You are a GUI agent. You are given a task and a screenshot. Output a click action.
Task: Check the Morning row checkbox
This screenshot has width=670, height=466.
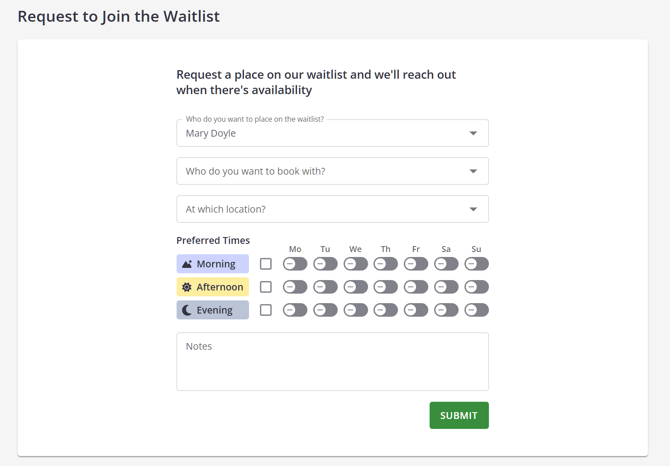click(x=266, y=264)
